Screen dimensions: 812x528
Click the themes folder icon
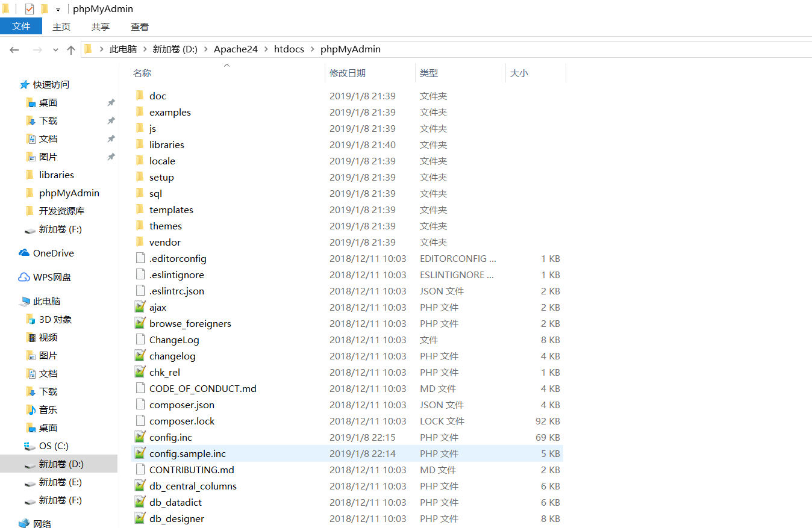coord(140,226)
